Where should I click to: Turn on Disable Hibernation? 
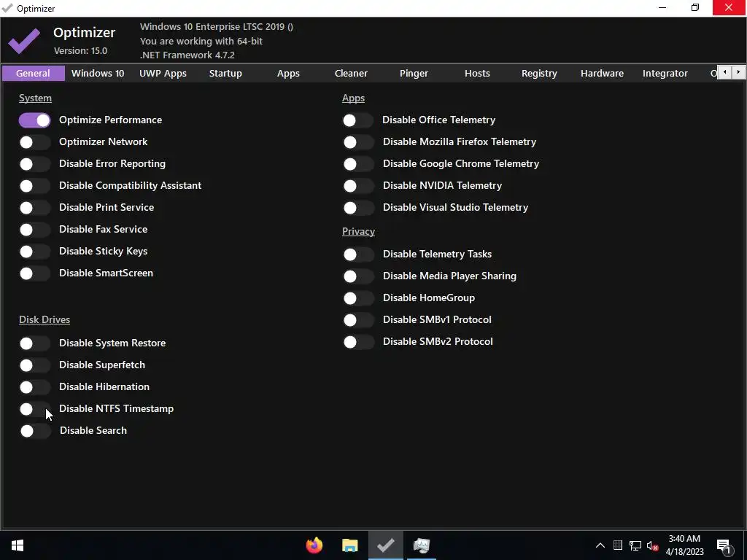pos(35,387)
